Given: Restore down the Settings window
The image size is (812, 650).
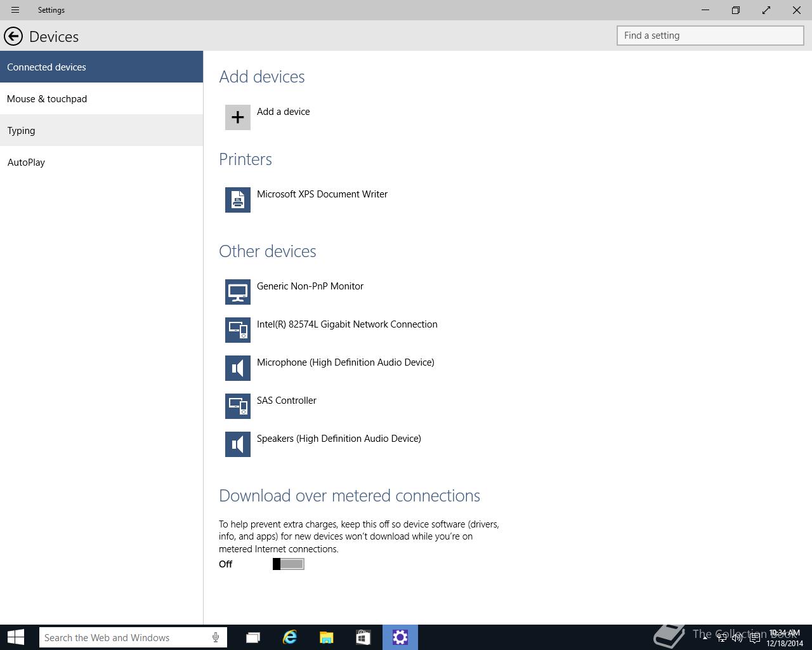Looking at the screenshot, I should coord(736,10).
